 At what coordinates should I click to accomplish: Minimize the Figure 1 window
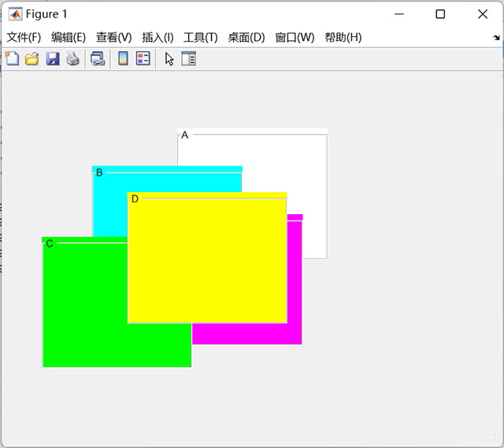click(399, 14)
